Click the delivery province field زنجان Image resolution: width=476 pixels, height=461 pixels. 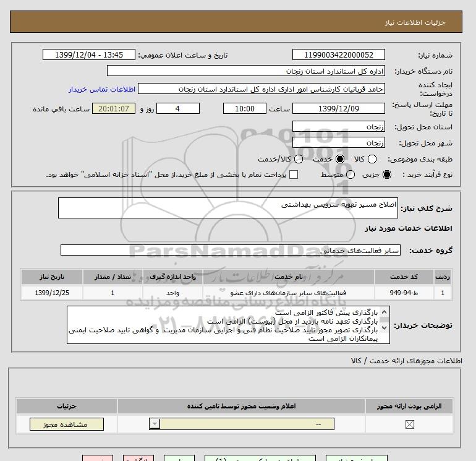(339, 126)
